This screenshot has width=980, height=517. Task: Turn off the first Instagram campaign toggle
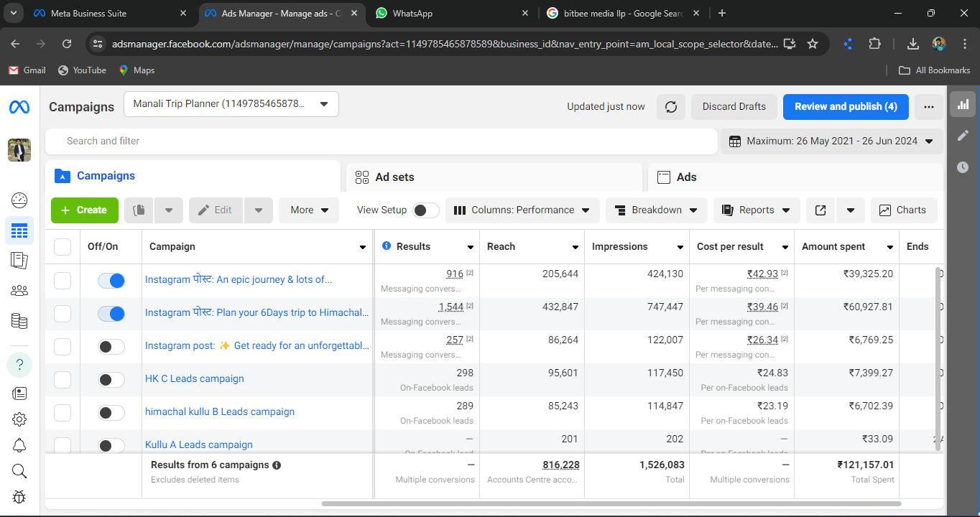tap(111, 281)
